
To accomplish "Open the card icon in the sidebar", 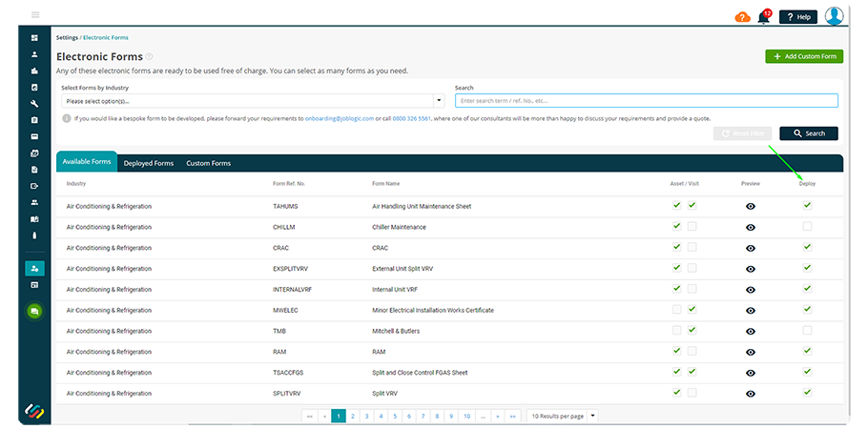I will tap(34, 136).
